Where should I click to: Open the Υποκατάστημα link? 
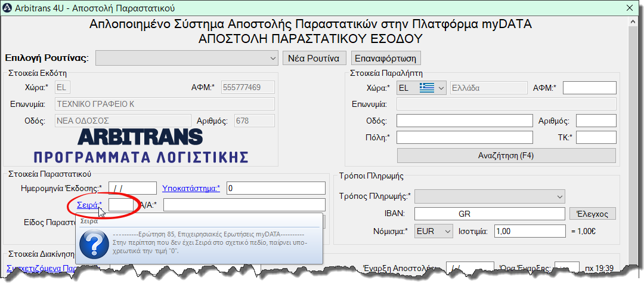(x=191, y=189)
